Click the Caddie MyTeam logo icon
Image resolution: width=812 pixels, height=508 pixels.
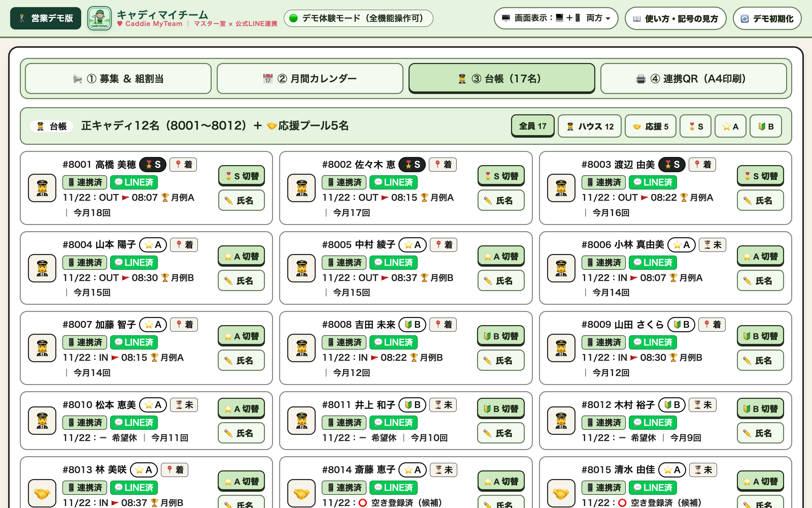point(99,18)
